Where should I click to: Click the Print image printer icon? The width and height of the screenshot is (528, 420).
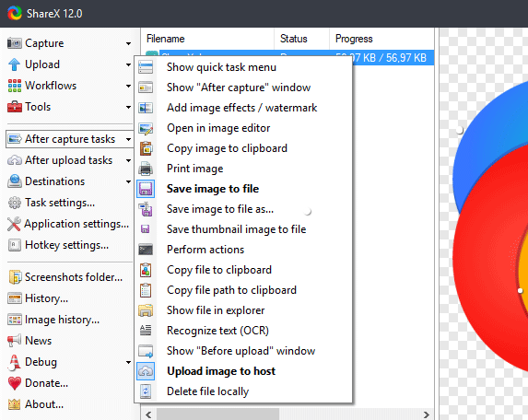[x=146, y=169]
